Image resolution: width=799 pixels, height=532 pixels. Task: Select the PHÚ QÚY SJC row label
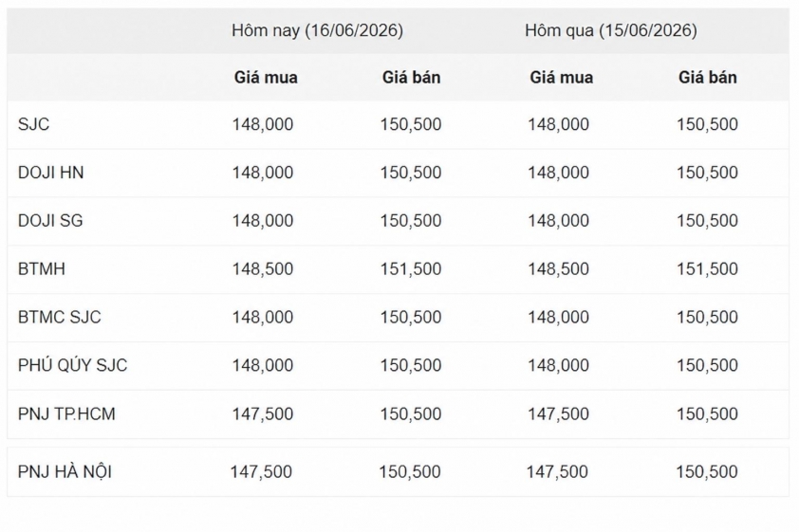tap(72, 365)
